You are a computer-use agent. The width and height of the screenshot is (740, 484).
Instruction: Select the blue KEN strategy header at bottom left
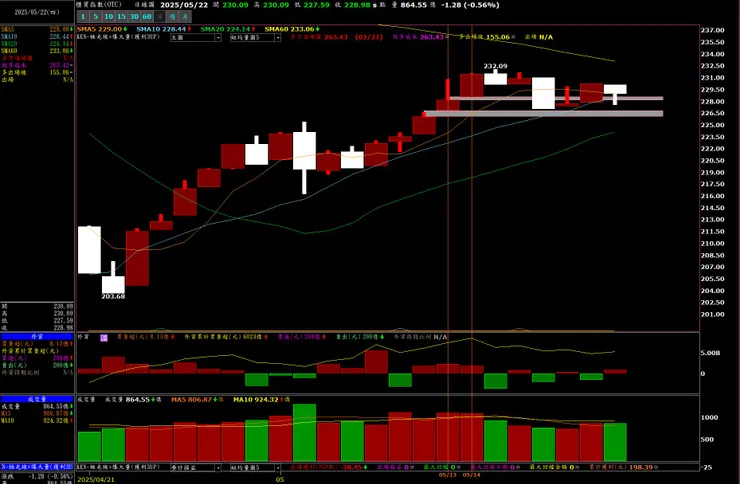[37, 467]
